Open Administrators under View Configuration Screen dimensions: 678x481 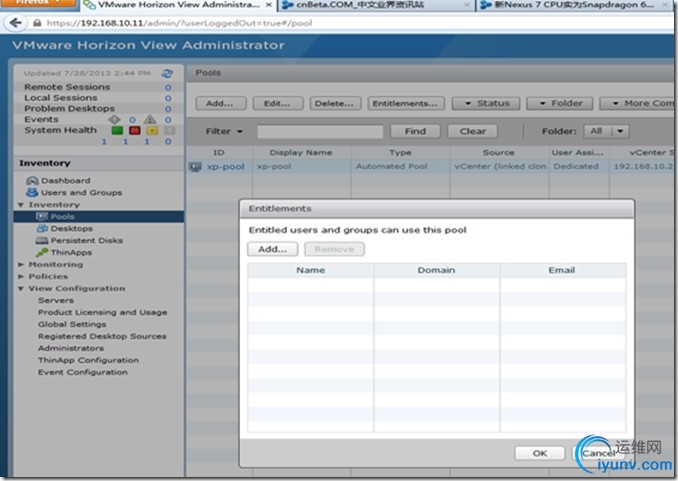71,348
